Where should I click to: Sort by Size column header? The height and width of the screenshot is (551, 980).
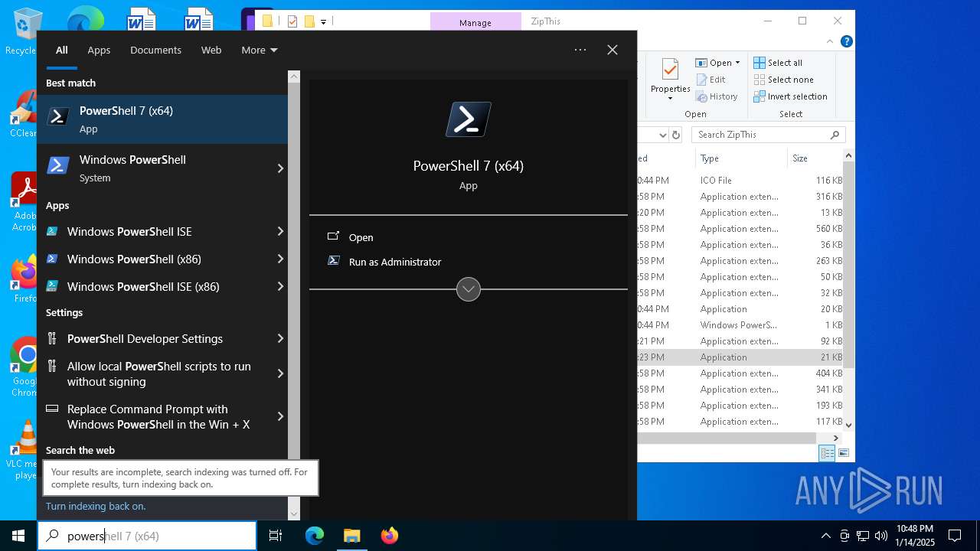click(815, 158)
